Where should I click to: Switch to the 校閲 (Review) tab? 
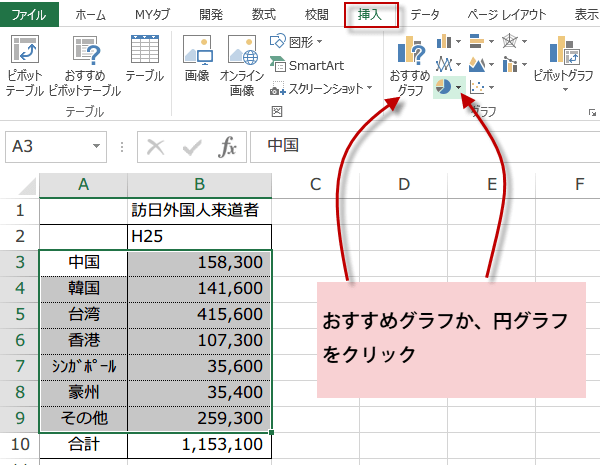[x=316, y=15]
